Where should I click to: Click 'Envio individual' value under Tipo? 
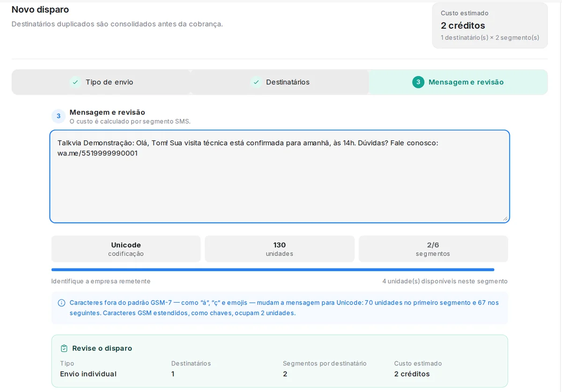[x=88, y=374]
